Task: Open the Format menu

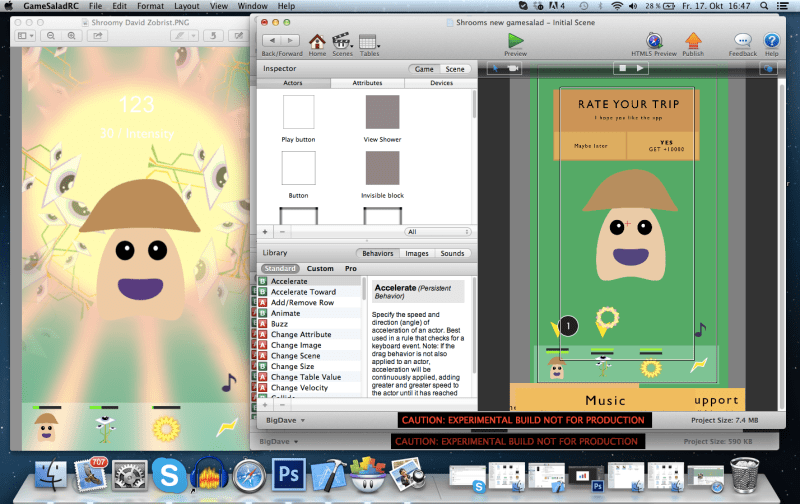Action: tap(151, 6)
